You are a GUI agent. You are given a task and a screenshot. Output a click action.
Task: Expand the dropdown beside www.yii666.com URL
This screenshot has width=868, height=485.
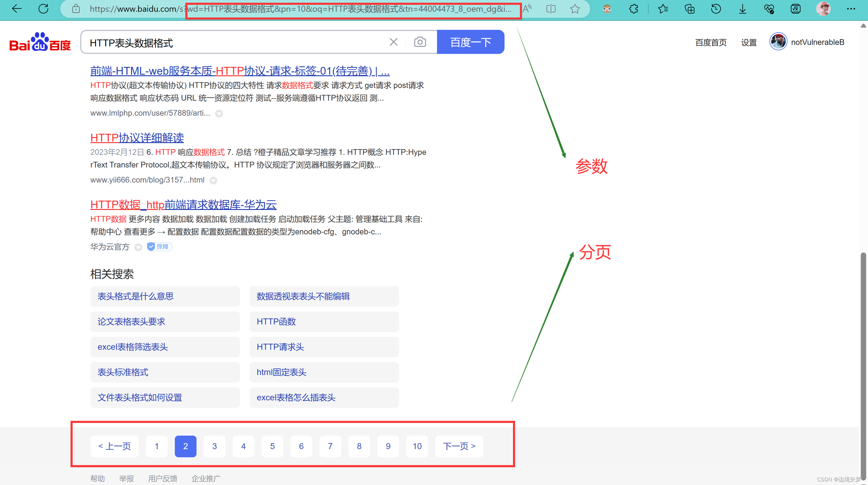(x=213, y=180)
